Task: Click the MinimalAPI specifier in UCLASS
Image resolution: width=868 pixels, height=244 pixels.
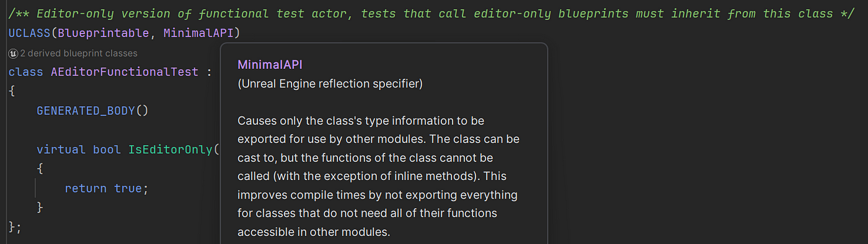Action: 198,32
